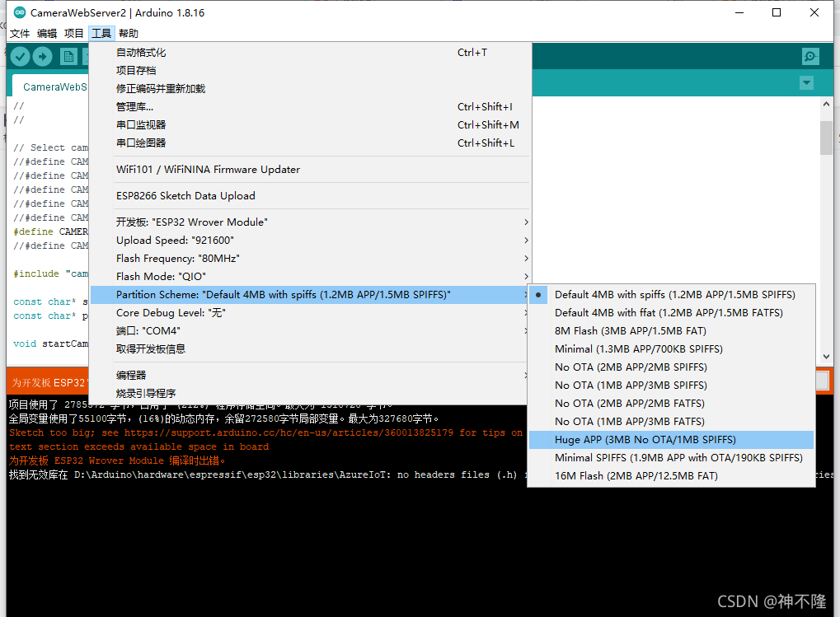Image resolution: width=840 pixels, height=617 pixels.
Task: Open the 文件 menu
Action: point(20,33)
